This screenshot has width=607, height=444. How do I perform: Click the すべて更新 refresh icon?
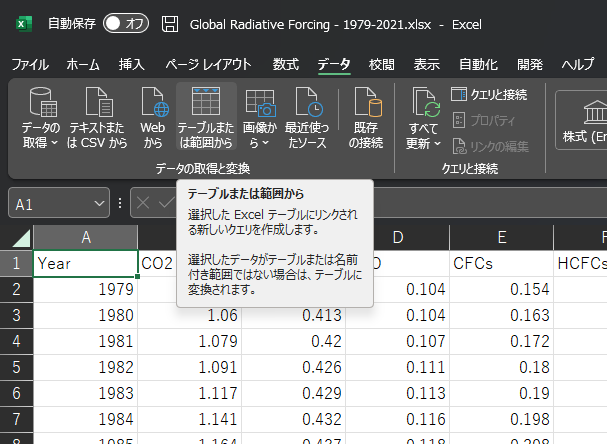424,103
